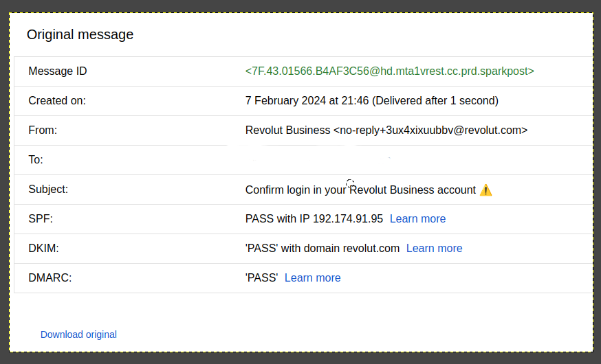Click the SPF: label
This screenshot has height=364, width=601.
point(41,218)
